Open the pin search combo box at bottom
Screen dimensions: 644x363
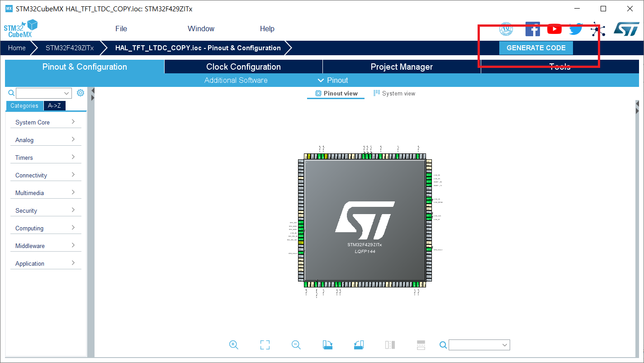tap(479, 345)
